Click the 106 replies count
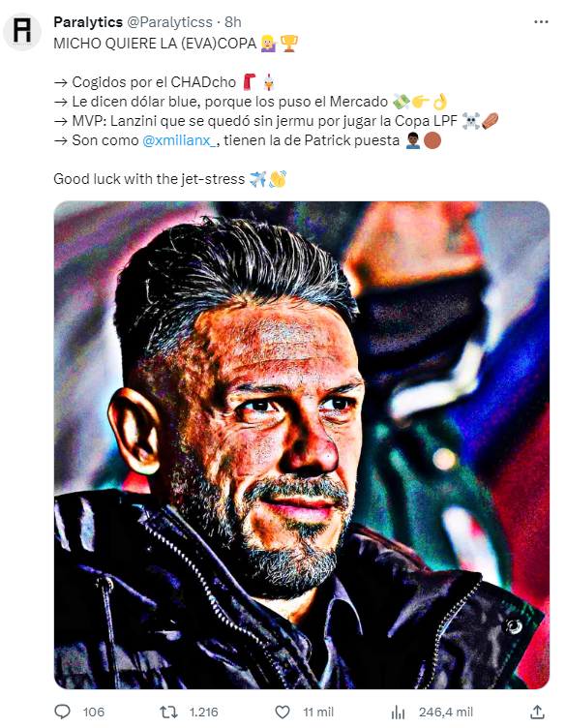The image size is (566, 728). click(94, 712)
